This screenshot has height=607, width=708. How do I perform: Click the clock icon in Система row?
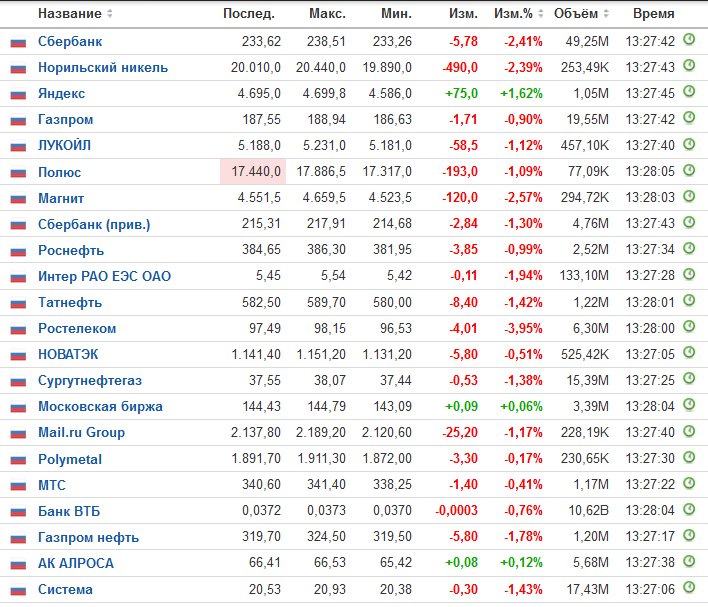coord(689,587)
